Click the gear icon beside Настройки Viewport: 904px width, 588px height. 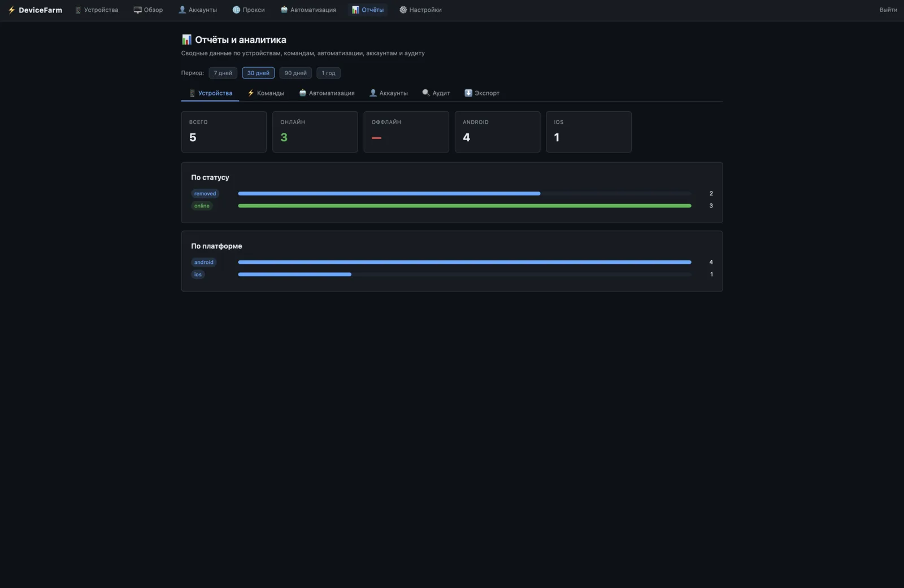[403, 10]
